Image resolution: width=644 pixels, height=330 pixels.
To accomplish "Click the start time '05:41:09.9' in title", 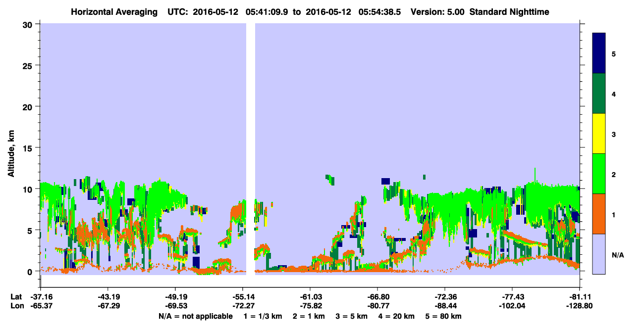I will pyautogui.click(x=266, y=12).
